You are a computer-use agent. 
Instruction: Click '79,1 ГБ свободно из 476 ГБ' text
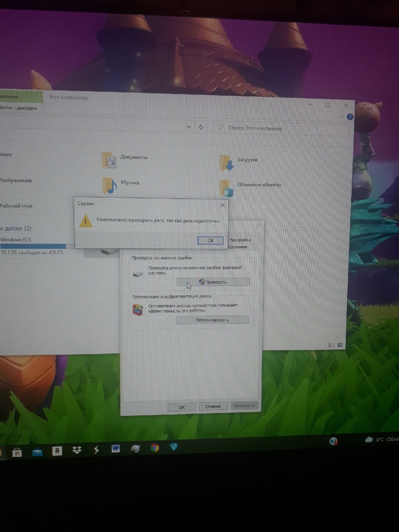click(x=32, y=253)
